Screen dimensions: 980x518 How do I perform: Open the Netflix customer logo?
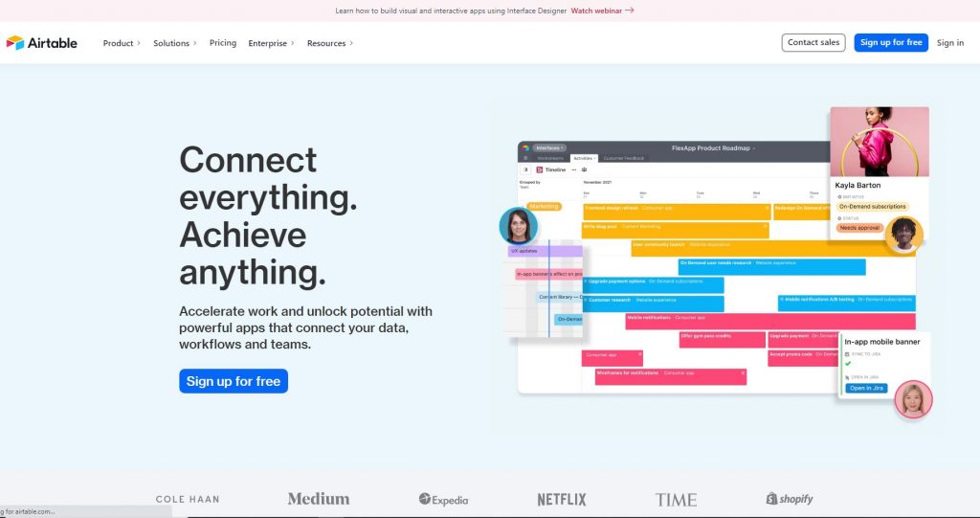pyautogui.click(x=562, y=499)
